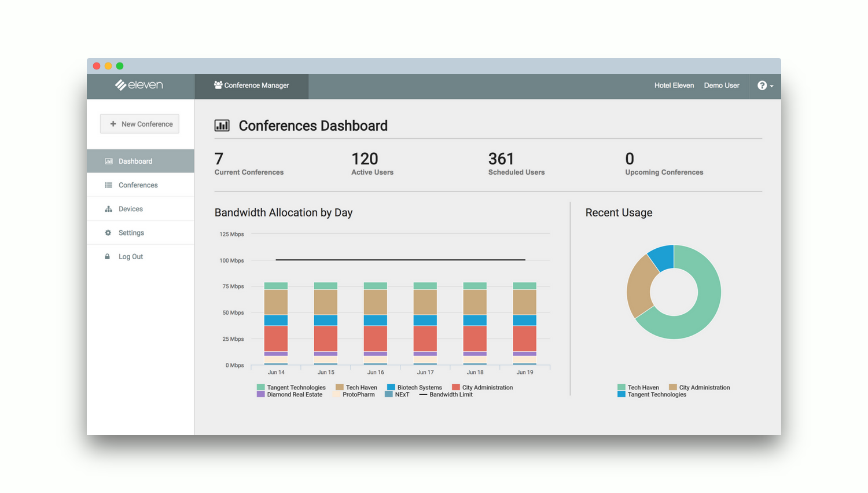Click the 120 Active Users stat

click(x=372, y=163)
